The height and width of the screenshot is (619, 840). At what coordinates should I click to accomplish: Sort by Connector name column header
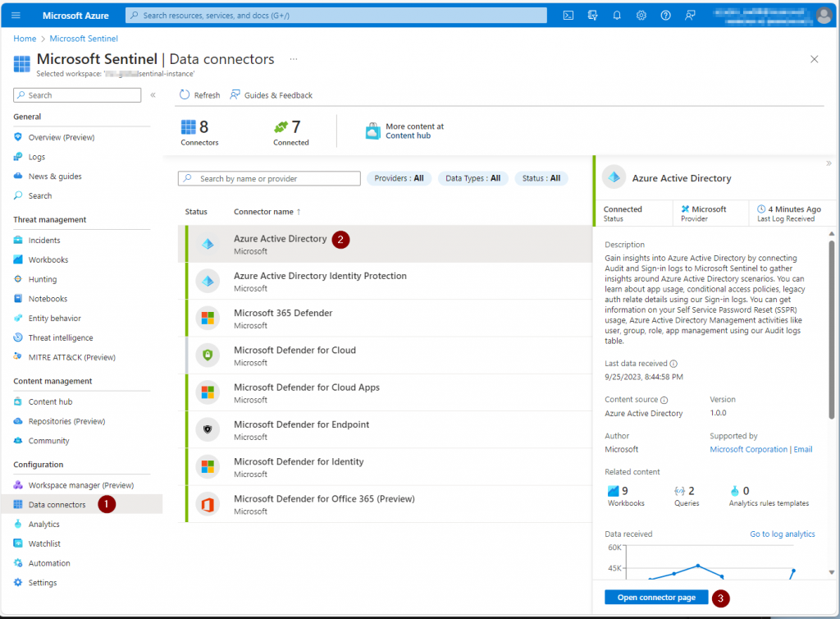click(267, 212)
